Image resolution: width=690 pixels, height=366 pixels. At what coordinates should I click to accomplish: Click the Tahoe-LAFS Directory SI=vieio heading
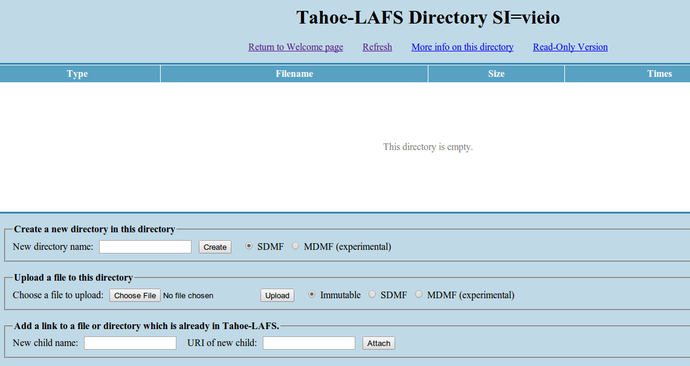pos(428,18)
